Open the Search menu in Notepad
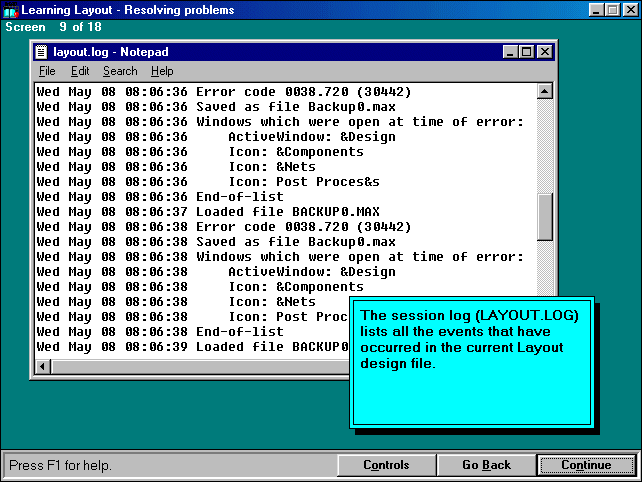This screenshot has width=642, height=482. [120, 71]
